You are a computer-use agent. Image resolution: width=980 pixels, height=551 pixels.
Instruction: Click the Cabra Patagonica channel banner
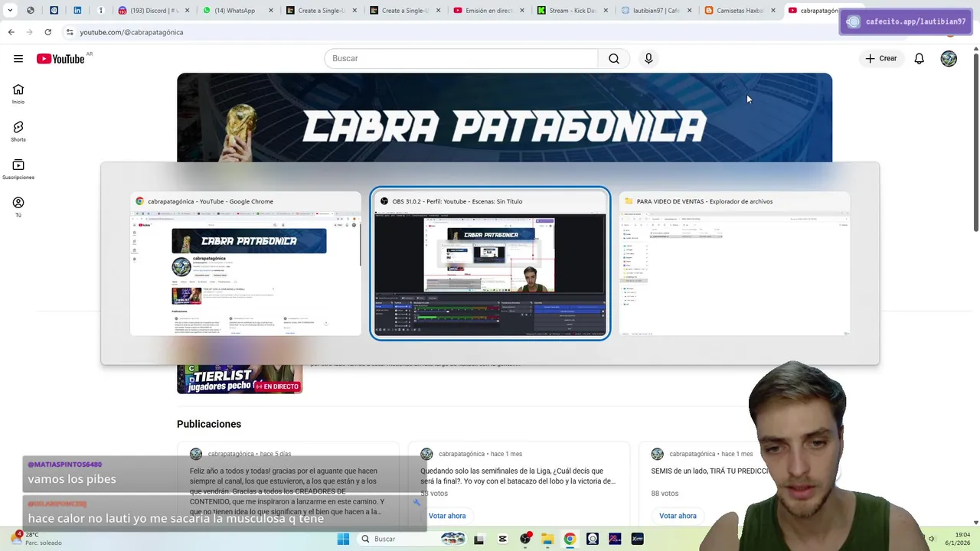[x=505, y=118]
